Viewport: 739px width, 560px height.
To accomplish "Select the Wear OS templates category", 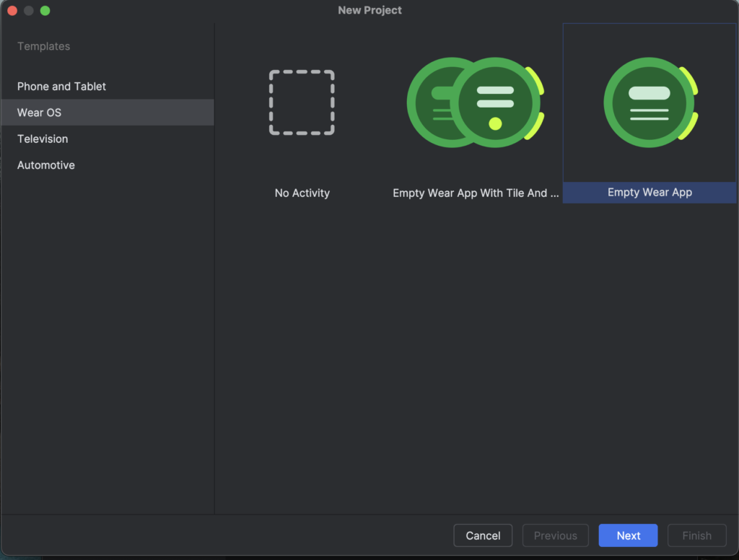I will coord(39,113).
